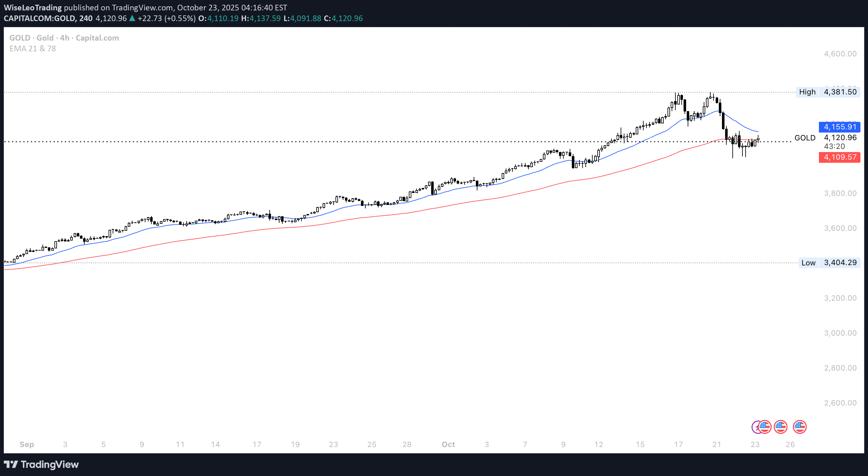Screen dimensions: 868x476
Task: Expand the GOLD · Gold · 4h legend
Action: coord(64,38)
